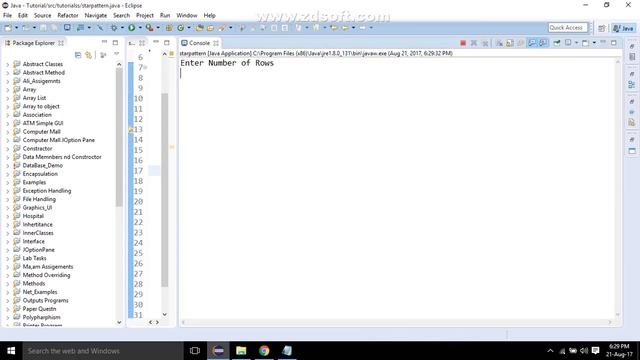This screenshot has height=360, width=640.
Task: Select the Polypharphism project
Action: click(x=41, y=317)
